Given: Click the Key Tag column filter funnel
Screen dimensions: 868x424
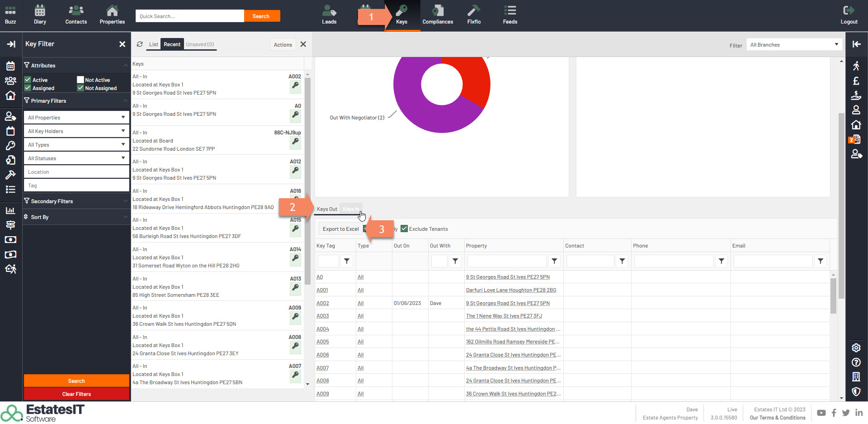Looking at the screenshot, I should [347, 261].
